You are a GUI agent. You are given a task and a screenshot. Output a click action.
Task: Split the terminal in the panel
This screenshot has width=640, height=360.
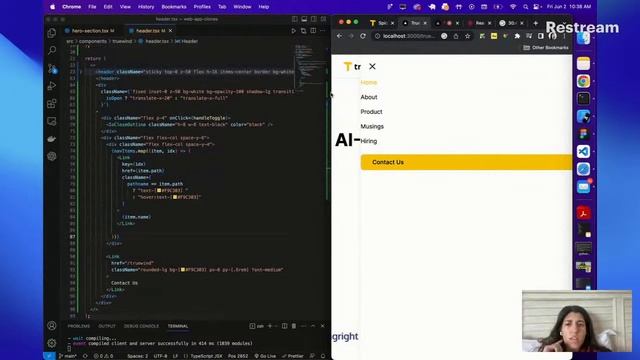pyautogui.click(x=284, y=326)
